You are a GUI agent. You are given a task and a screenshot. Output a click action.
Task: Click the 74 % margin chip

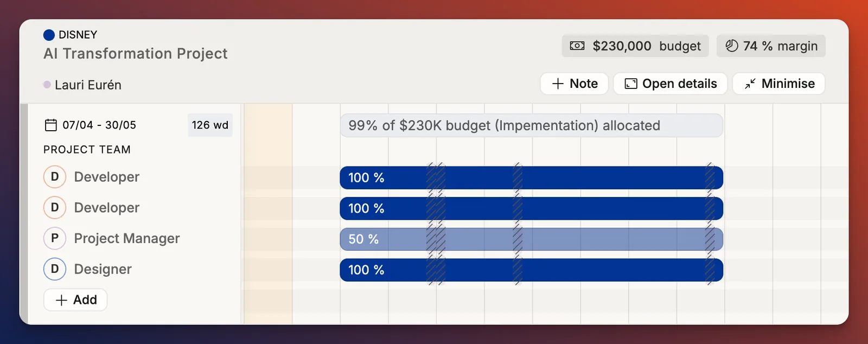coord(771,46)
